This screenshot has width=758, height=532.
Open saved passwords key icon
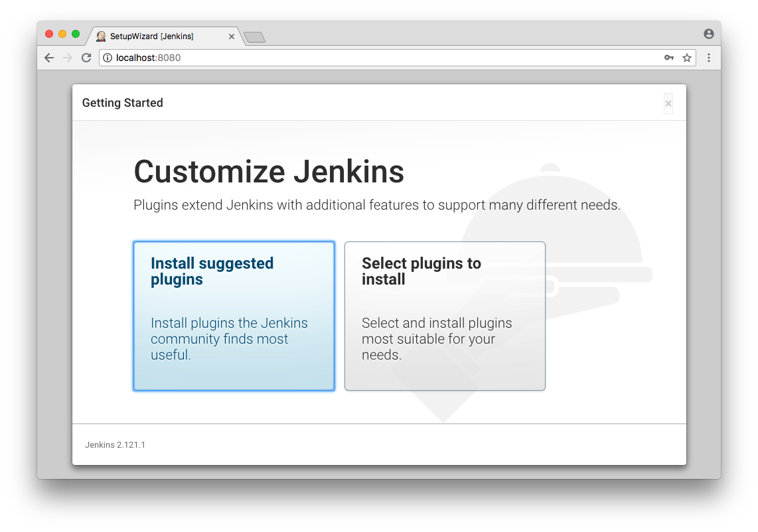(669, 58)
